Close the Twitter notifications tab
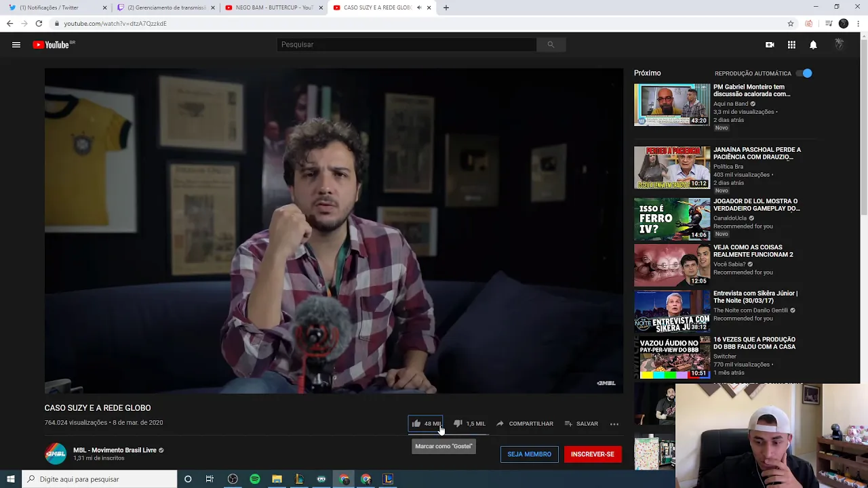868x488 pixels. [104, 7]
